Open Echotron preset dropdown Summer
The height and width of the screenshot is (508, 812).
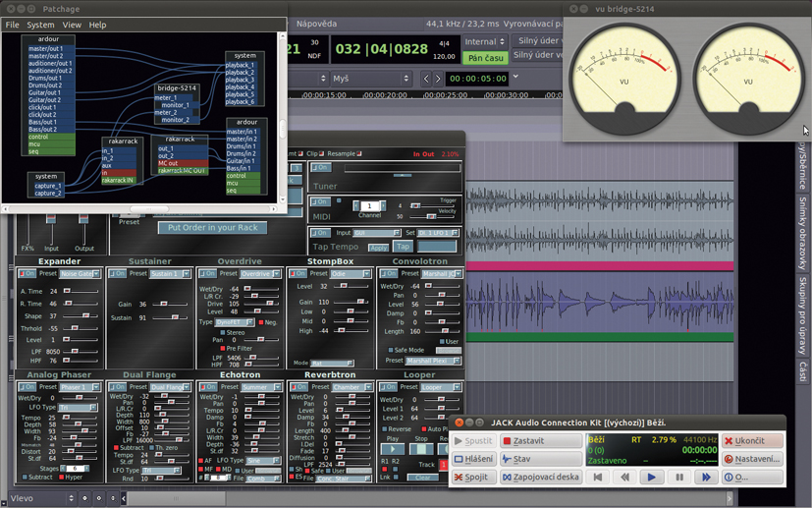click(x=261, y=387)
